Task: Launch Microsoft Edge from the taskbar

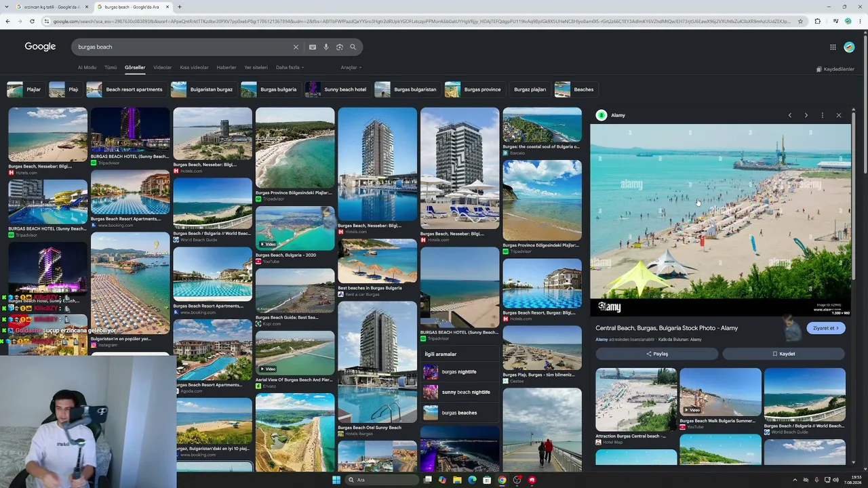Action: [x=472, y=480]
